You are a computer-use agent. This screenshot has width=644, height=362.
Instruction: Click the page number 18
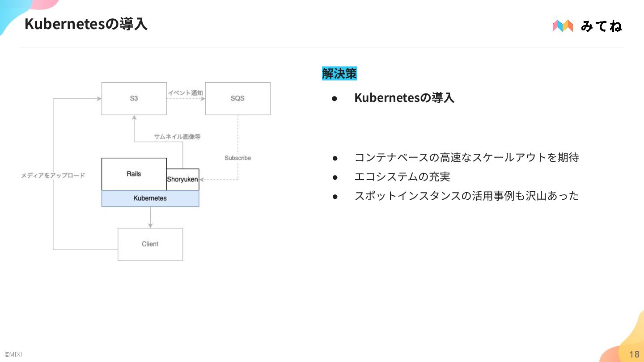coord(635,354)
